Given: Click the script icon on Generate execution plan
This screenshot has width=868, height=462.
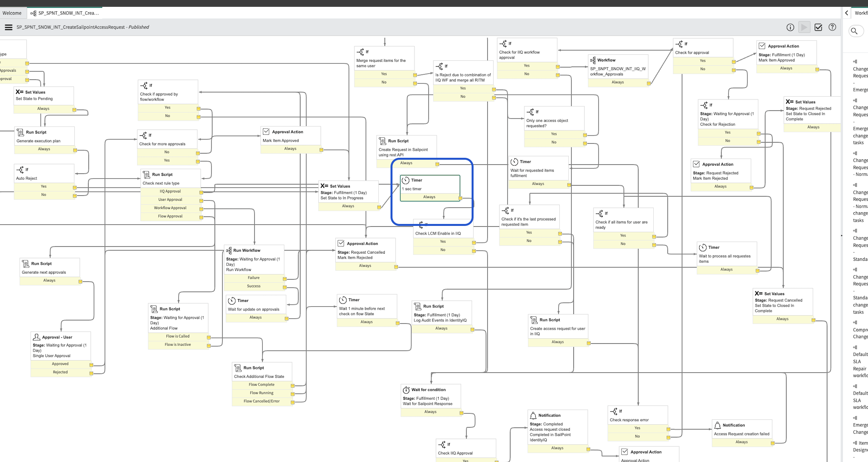Looking at the screenshot, I should 20,132.
